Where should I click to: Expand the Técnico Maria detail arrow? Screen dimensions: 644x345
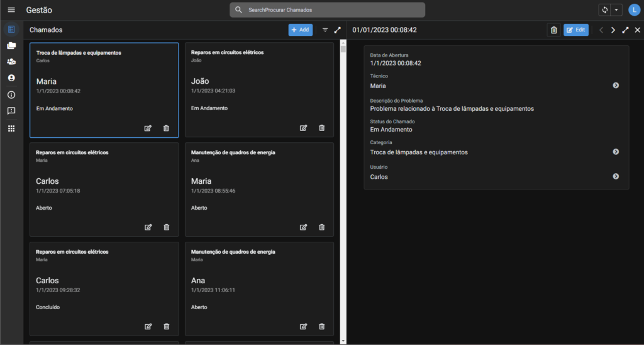(616, 86)
